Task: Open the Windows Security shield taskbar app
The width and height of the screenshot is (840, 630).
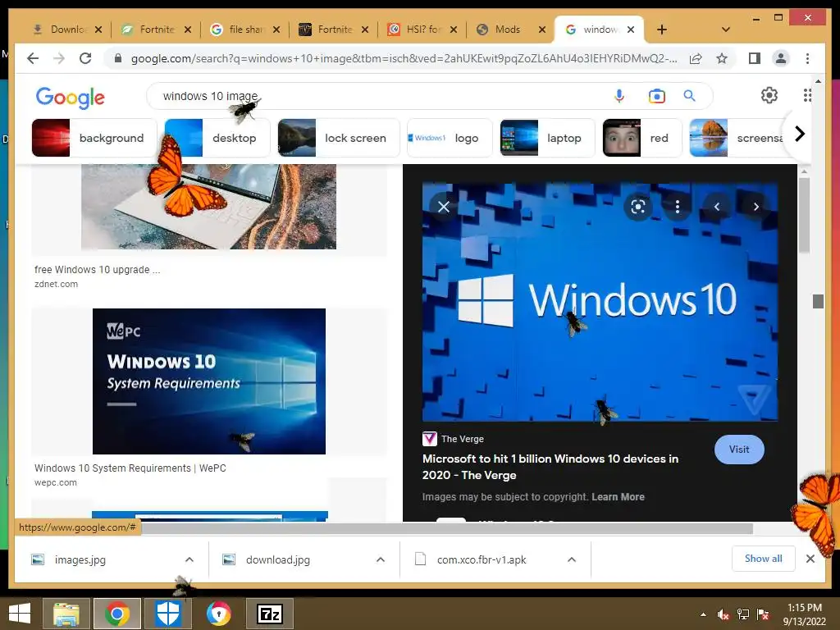Action: click(167, 614)
